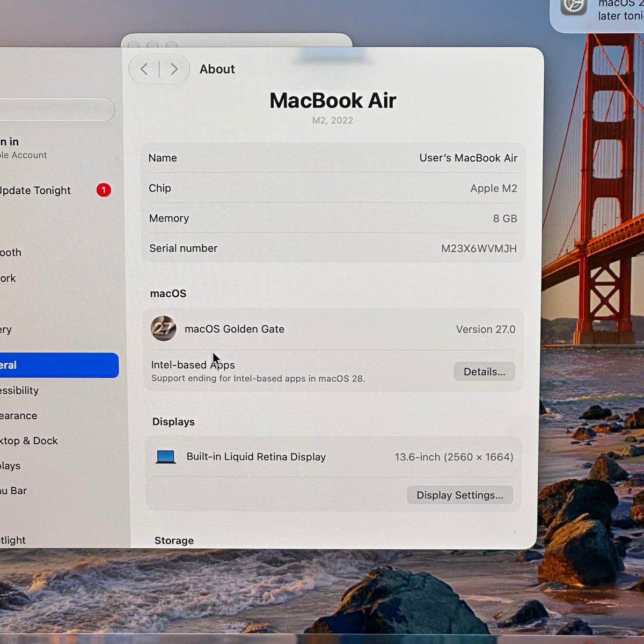644x644 pixels.
Task: Click "Version 27.0" text
Action: (x=486, y=329)
